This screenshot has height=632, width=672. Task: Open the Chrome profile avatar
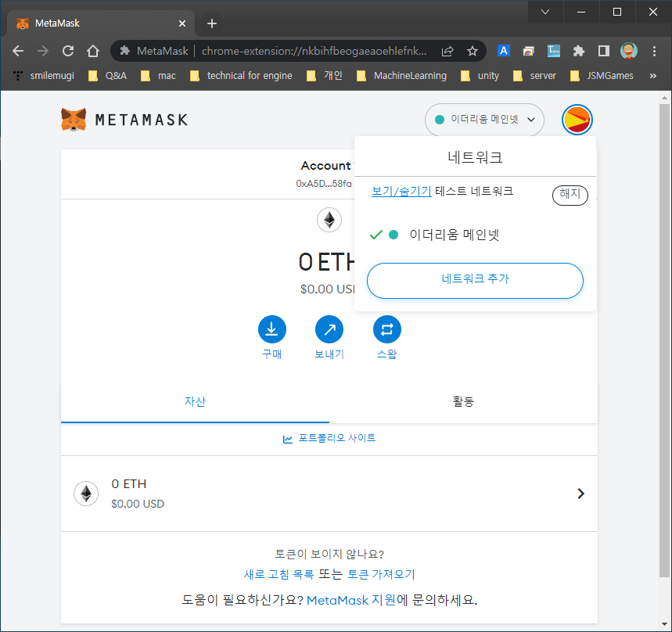click(x=629, y=51)
